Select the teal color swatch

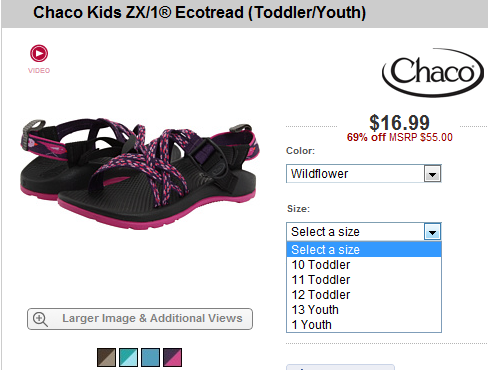[x=128, y=357]
